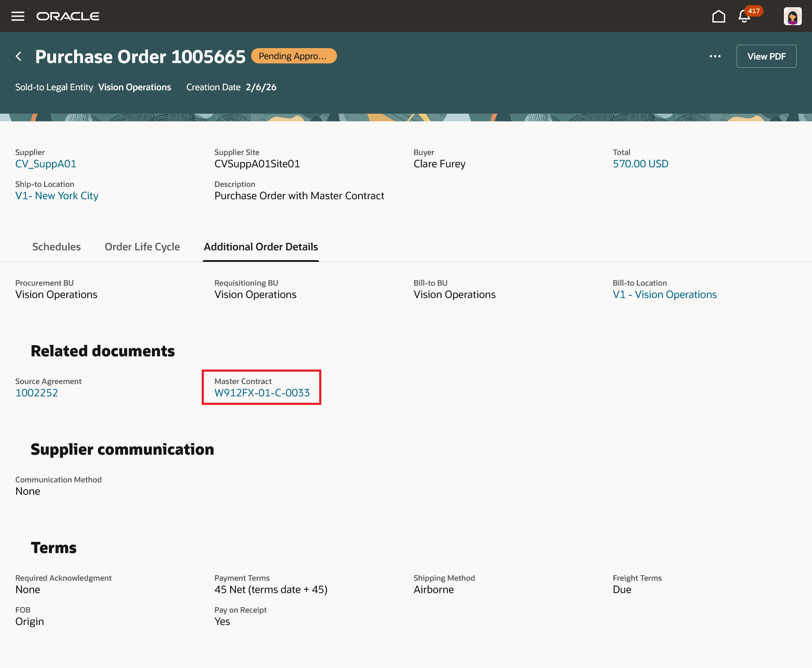Open the more actions ellipsis menu

tap(715, 56)
